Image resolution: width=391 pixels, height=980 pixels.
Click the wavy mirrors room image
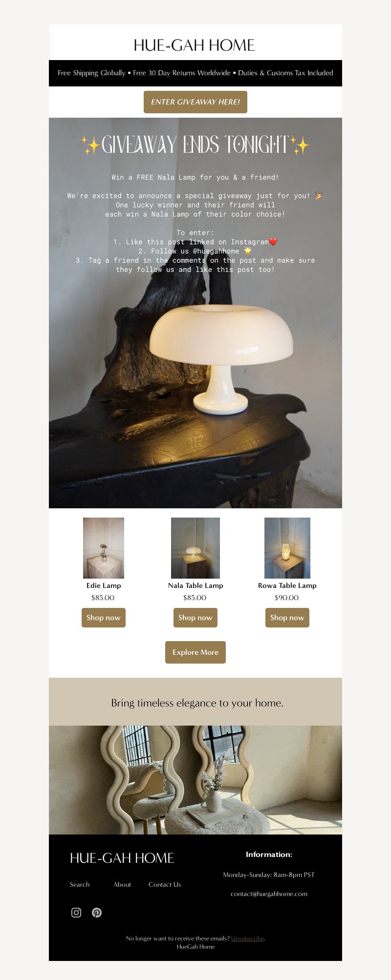[195, 780]
